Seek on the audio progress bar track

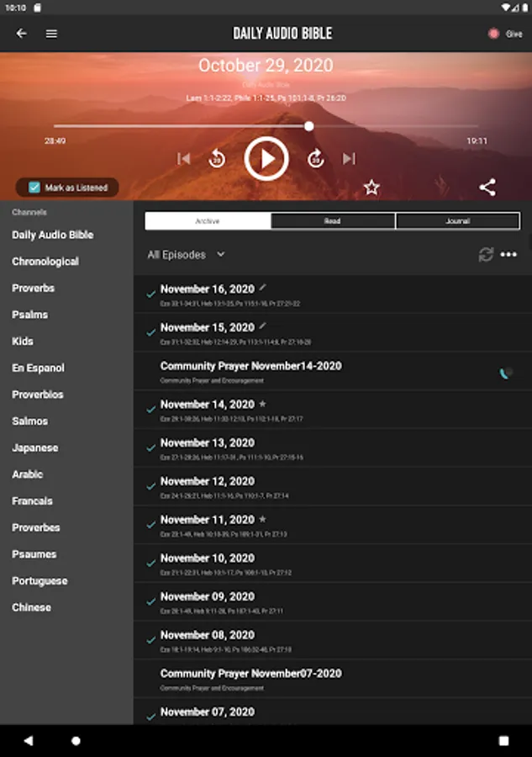[266, 126]
